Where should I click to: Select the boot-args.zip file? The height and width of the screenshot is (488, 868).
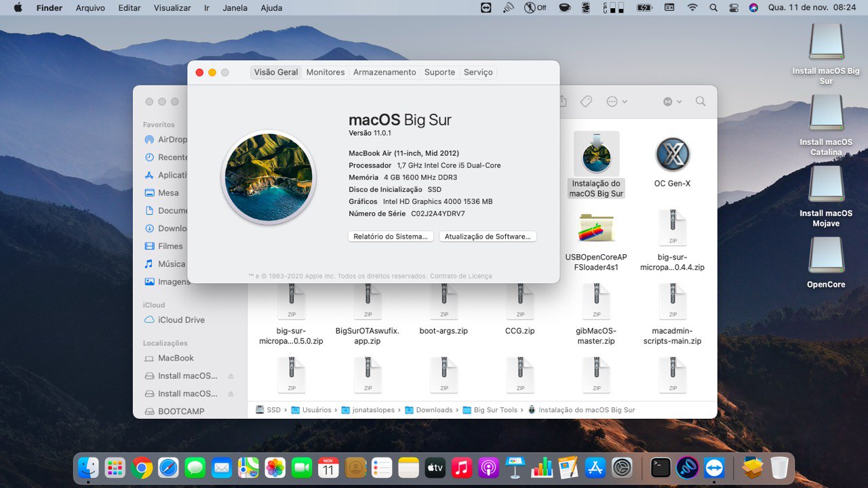(443, 308)
